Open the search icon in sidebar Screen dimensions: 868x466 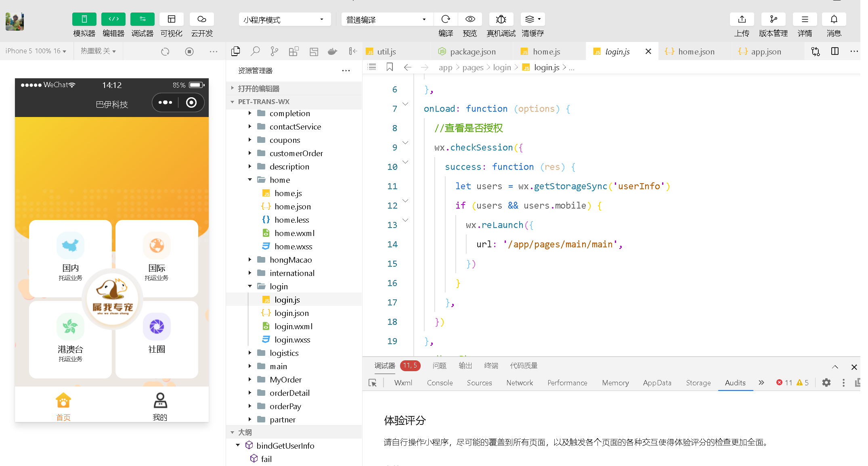click(x=255, y=51)
